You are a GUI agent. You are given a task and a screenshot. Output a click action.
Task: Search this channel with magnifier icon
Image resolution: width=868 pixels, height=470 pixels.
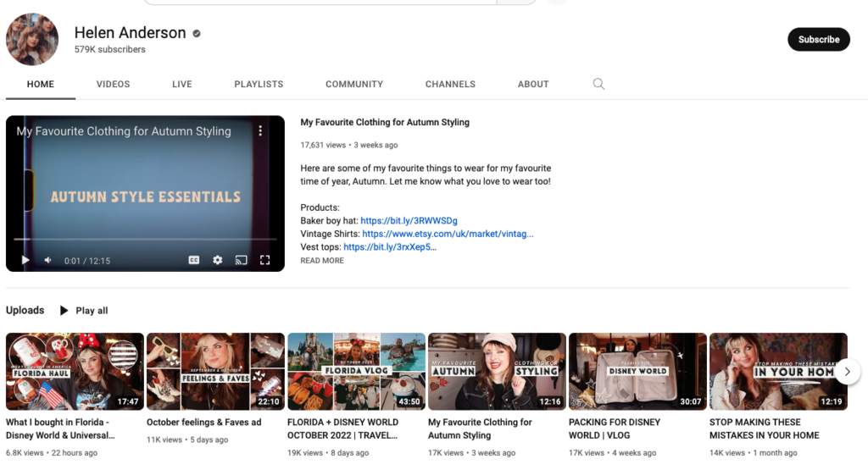pyautogui.click(x=598, y=84)
